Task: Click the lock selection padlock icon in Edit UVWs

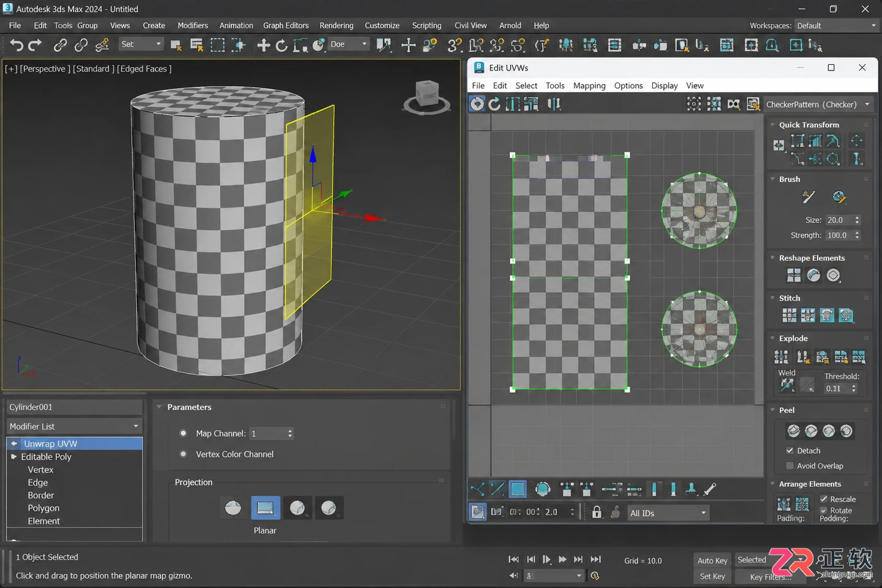Action: pyautogui.click(x=597, y=512)
